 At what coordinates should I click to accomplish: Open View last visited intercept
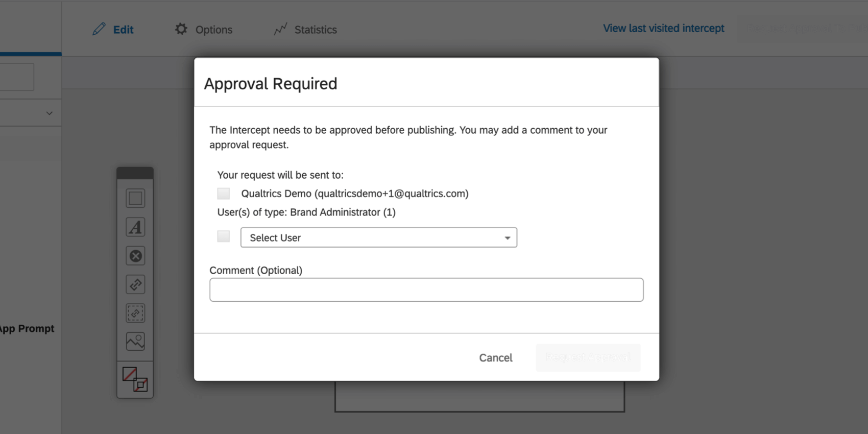click(663, 28)
